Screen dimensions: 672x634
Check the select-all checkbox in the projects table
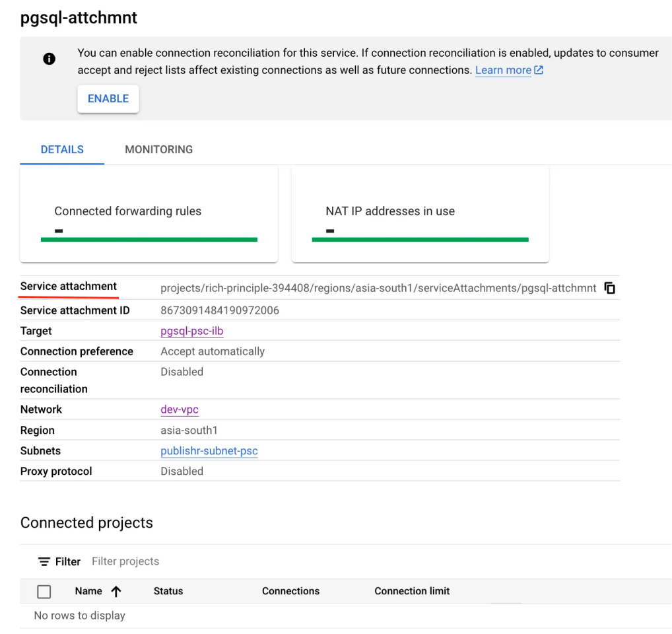[x=44, y=591]
